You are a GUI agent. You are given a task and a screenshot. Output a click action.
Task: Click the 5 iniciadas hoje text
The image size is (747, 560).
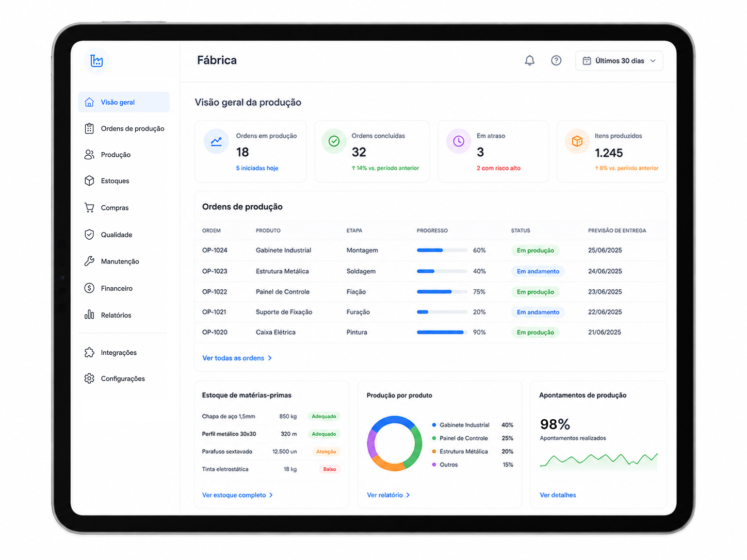[257, 168]
